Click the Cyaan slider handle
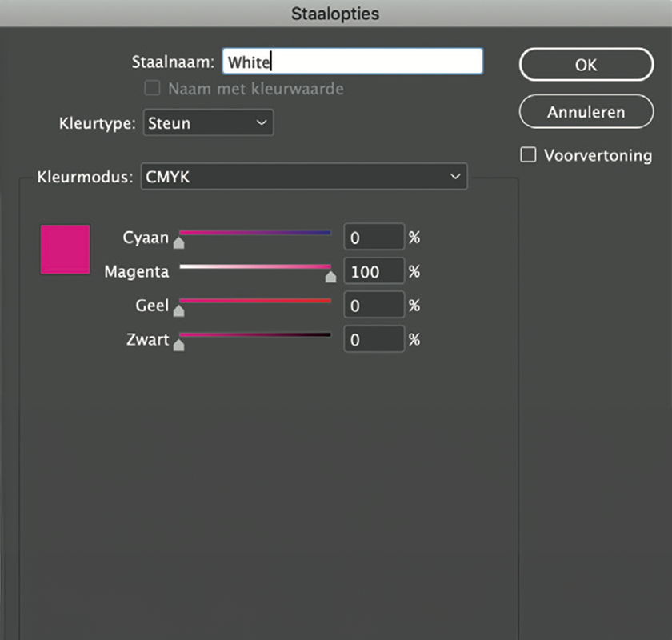This screenshot has height=640, width=672. point(179,242)
